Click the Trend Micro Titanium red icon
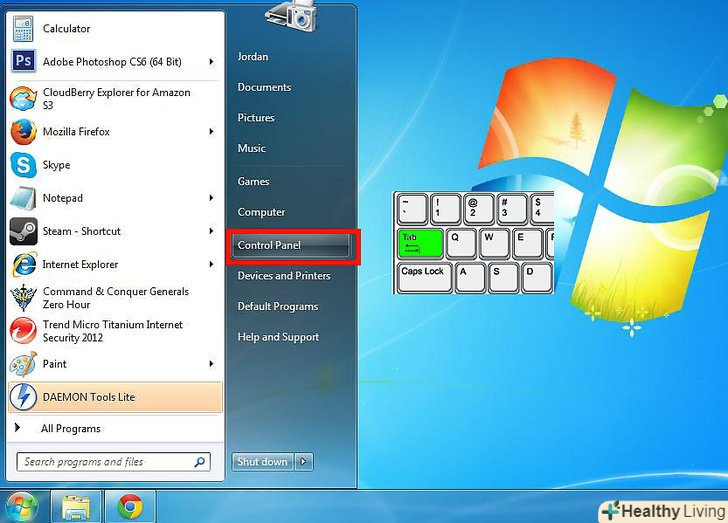Screen dimensions: 728x523 point(23,331)
